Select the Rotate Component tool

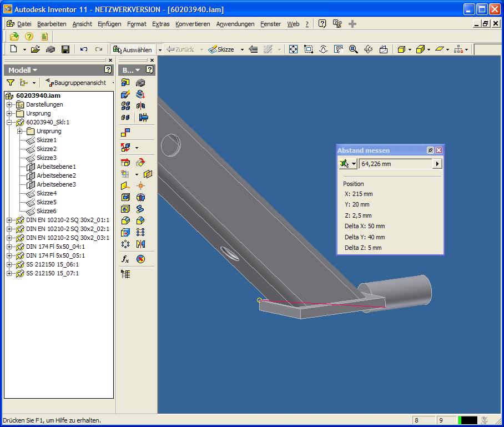click(140, 163)
